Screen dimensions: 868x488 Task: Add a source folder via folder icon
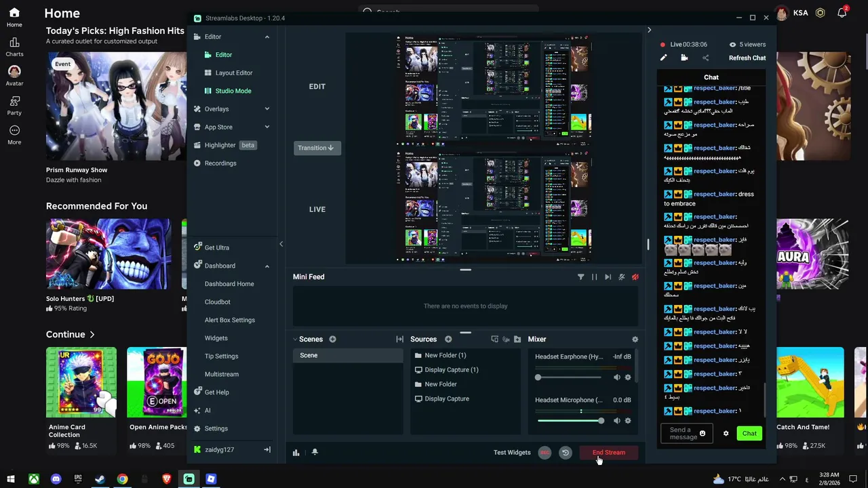517,339
